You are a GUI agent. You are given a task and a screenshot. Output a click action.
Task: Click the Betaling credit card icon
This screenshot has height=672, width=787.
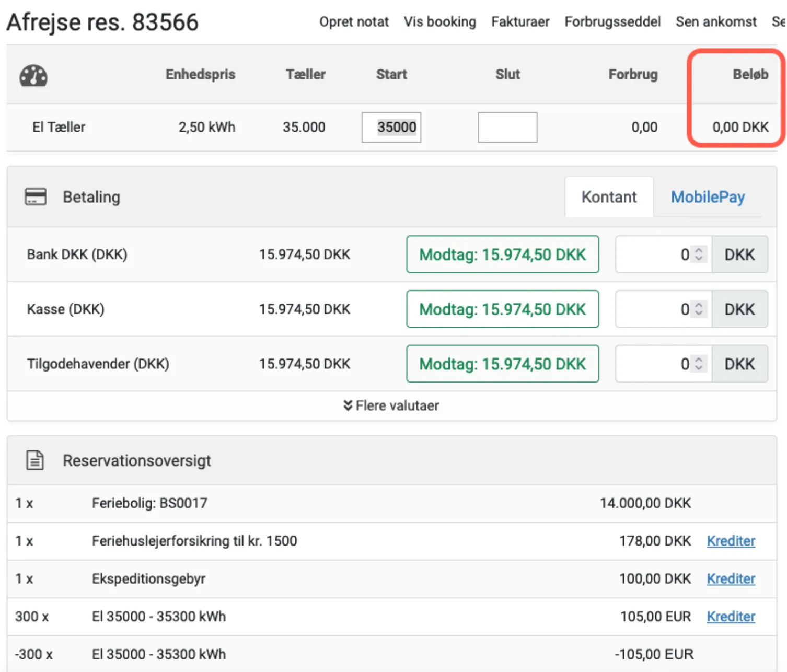tap(36, 197)
